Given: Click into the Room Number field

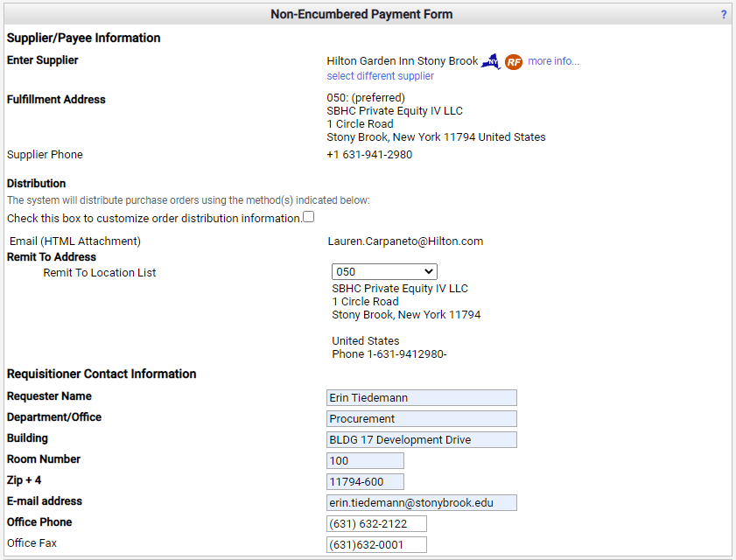Looking at the screenshot, I should (365, 461).
